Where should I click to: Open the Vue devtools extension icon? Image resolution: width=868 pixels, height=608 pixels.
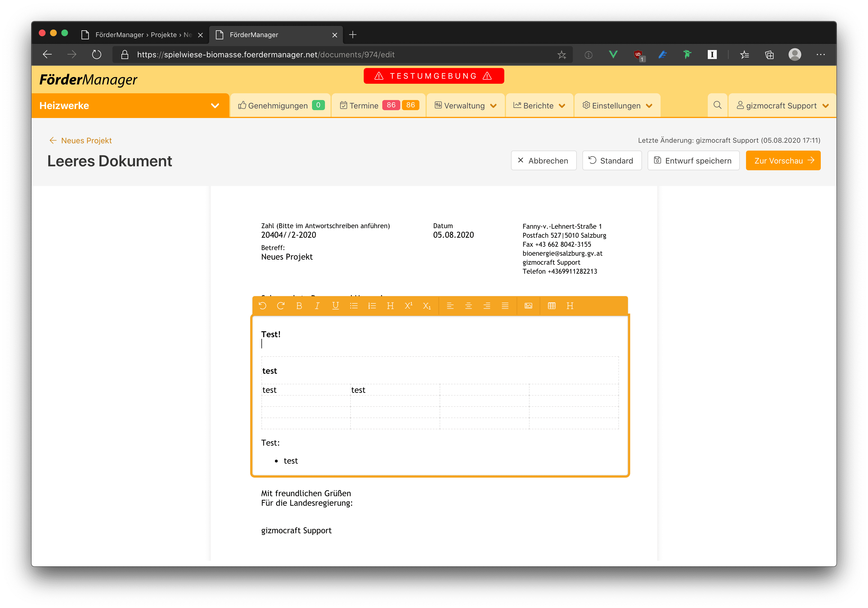tap(613, 55)
